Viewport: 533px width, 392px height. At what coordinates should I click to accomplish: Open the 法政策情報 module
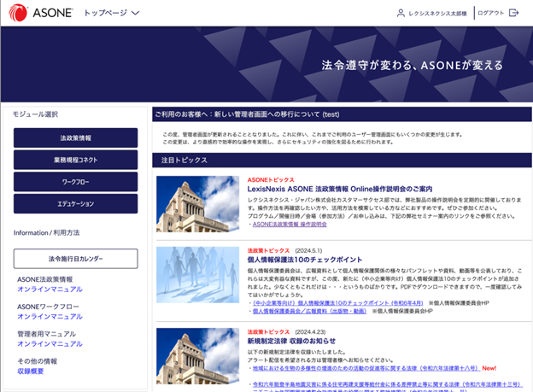click(75, 137)
